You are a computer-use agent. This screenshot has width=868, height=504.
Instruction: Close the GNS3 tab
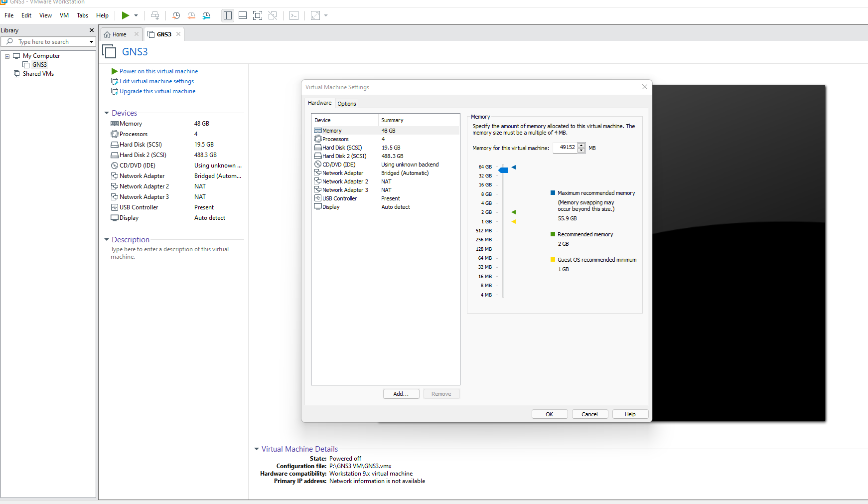coord(178,34)
